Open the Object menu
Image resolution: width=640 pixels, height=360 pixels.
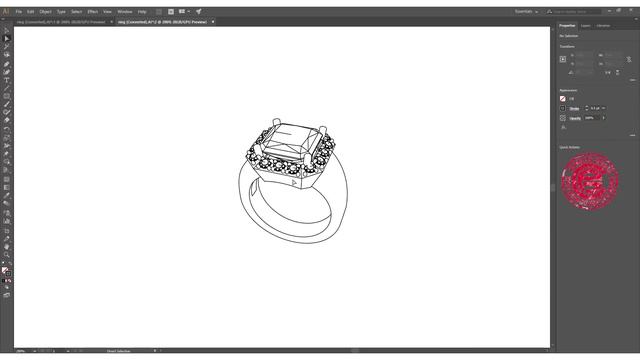click(45, 12)
